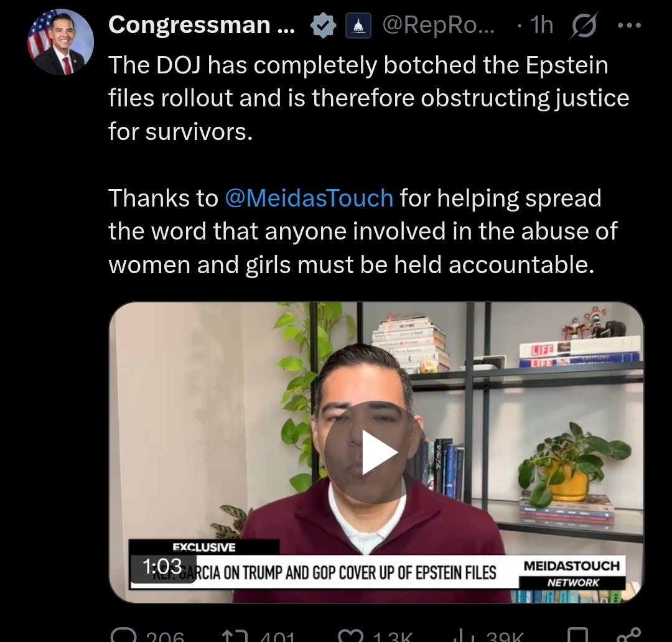Click the 39K views count
Image resolution: width=672 pixels, height=642 pixels.
(x=505, y=637)
